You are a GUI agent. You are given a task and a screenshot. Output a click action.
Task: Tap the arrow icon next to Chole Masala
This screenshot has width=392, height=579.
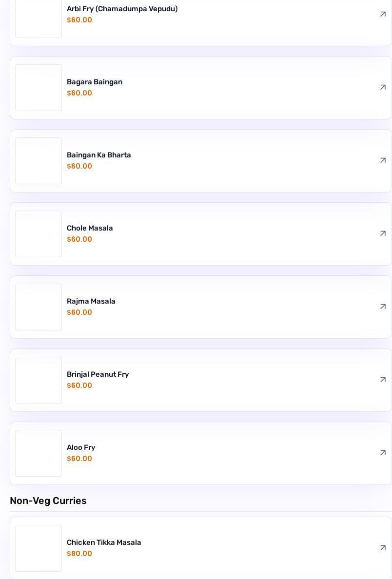click(383, 234)
